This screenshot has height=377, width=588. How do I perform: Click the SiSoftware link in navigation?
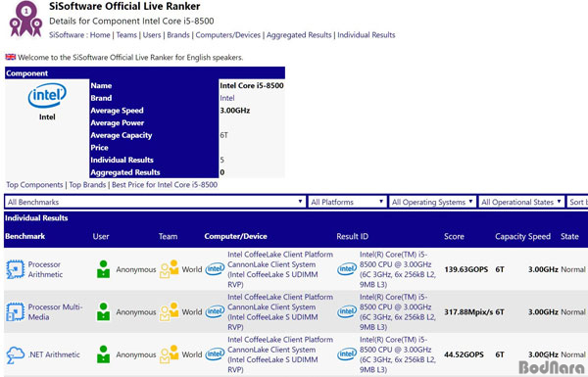67,35
